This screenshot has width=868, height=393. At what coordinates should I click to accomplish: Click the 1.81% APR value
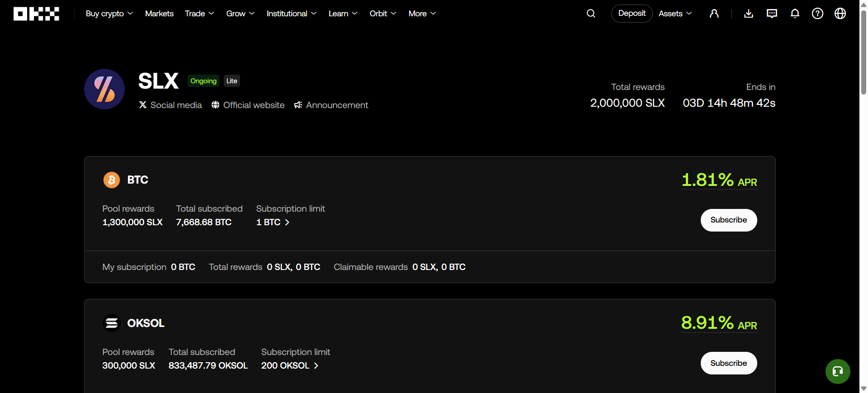click(719, 180)
